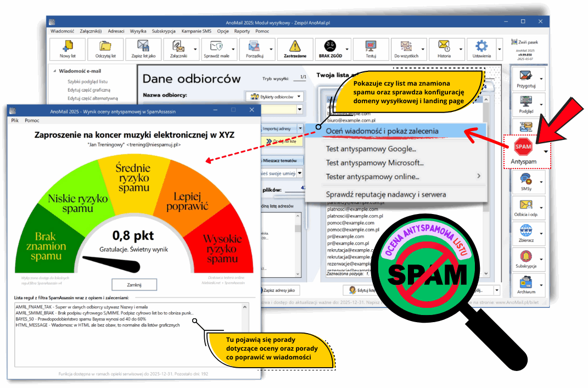Click the Podgląd sidebar icon
The width and height of the screenshot is (588, 388).
point(526,105)
